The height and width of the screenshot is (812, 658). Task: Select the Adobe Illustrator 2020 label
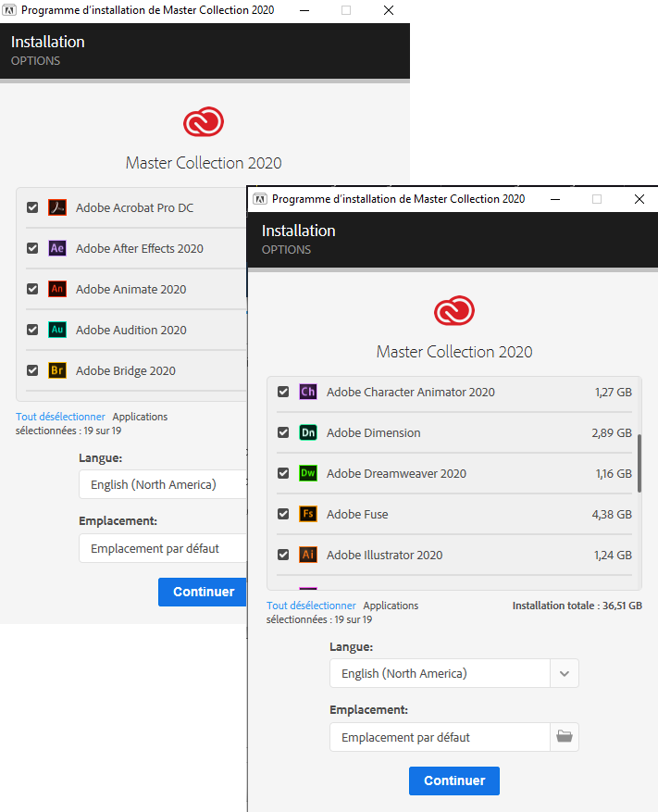[384, 555]
